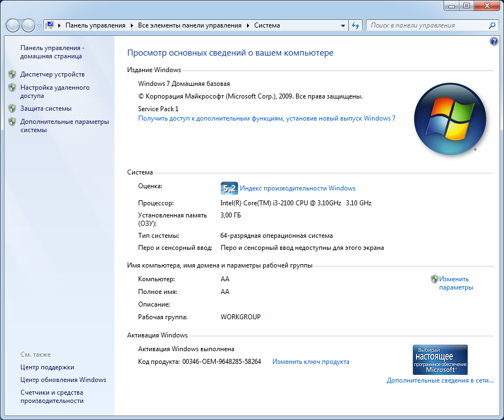Select Система breadcrumb in address bar

pyautogui.click(x=267, y=25)
